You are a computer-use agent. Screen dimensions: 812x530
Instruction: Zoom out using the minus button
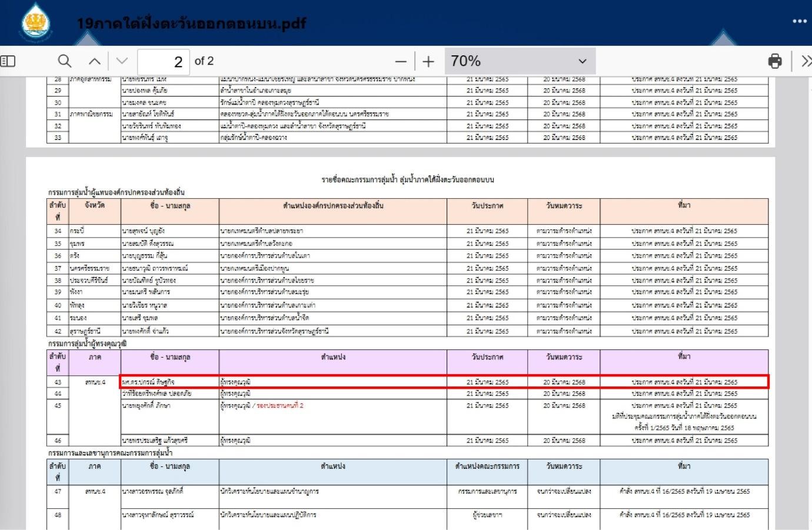(401, 62)
